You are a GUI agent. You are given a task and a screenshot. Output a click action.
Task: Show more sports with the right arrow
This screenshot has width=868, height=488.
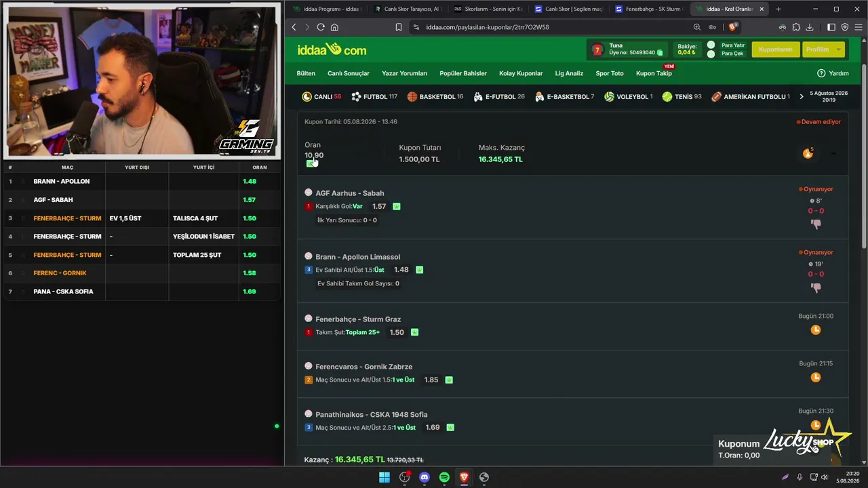[802, 97]
